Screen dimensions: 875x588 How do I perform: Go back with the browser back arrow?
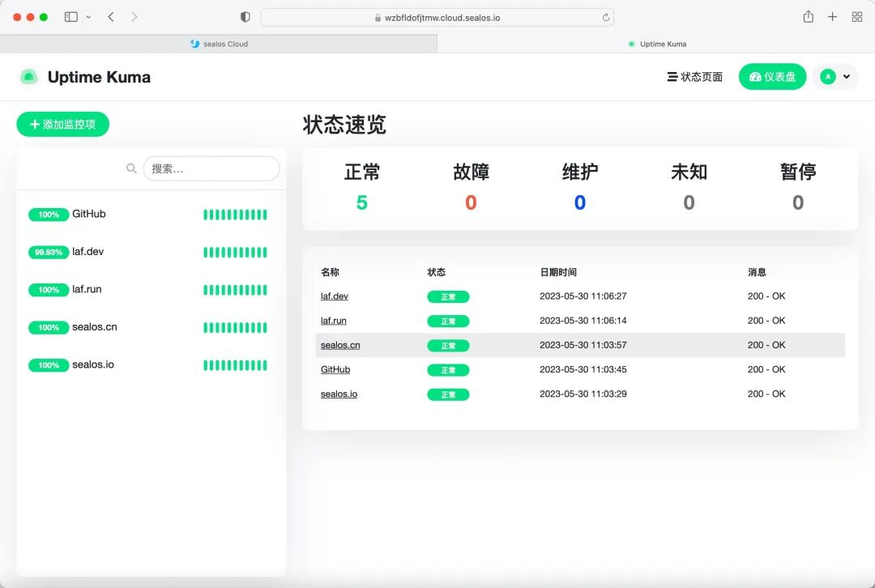[x=111, y=17]
